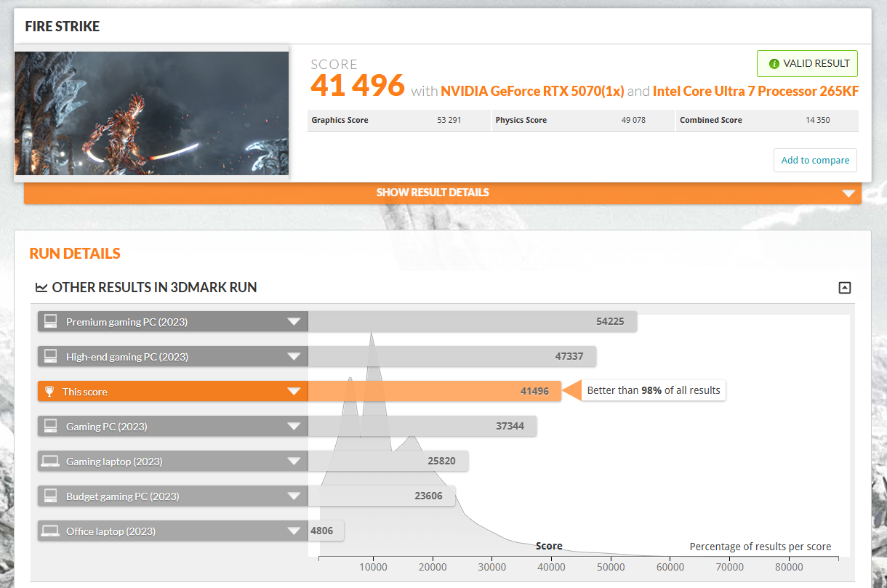Open the NVIDIA GeForce RTX 5070 link

(532, 92)
